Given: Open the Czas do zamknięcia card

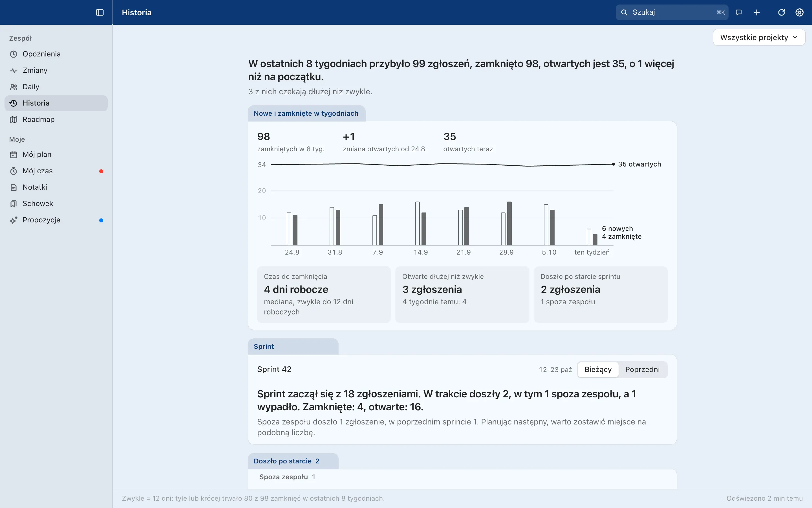Looking at the screenshot, I should pyautogui.click(x=324, y=295).
